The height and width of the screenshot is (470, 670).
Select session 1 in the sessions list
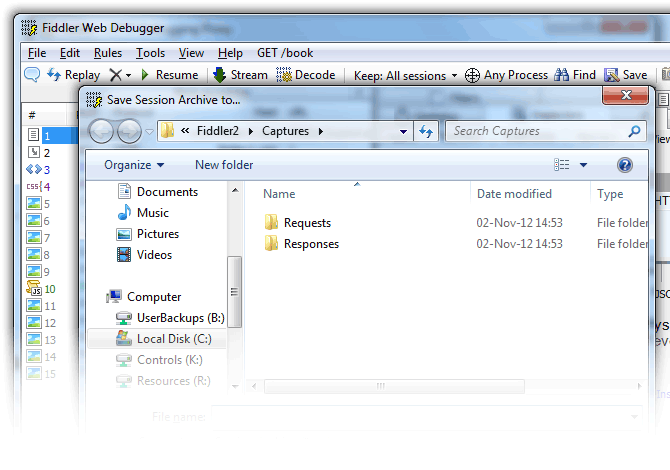(x=50, y=135)
